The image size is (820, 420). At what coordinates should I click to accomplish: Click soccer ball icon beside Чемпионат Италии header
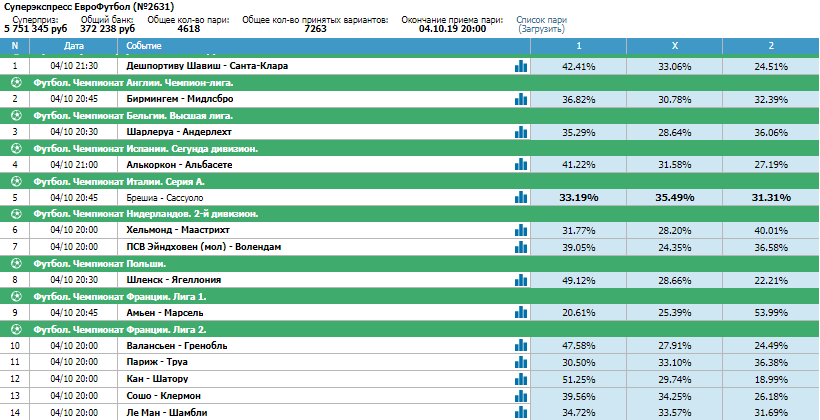click(16, 181)
